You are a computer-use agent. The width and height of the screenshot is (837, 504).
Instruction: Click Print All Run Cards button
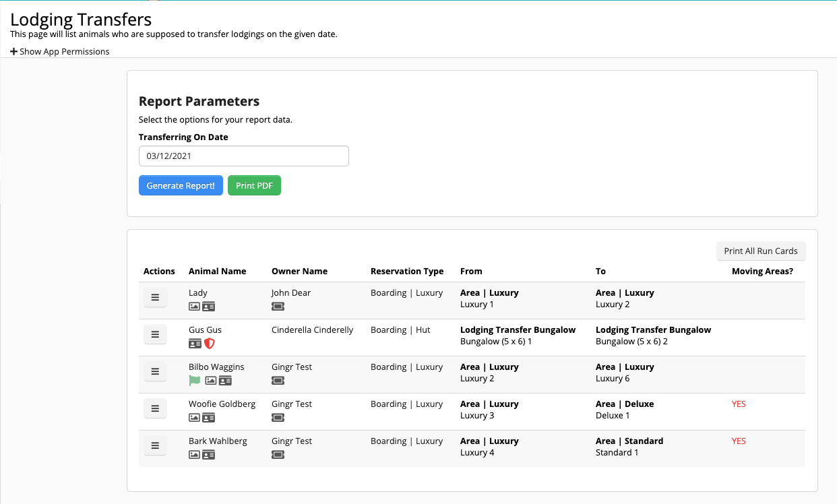coord(761,251)
